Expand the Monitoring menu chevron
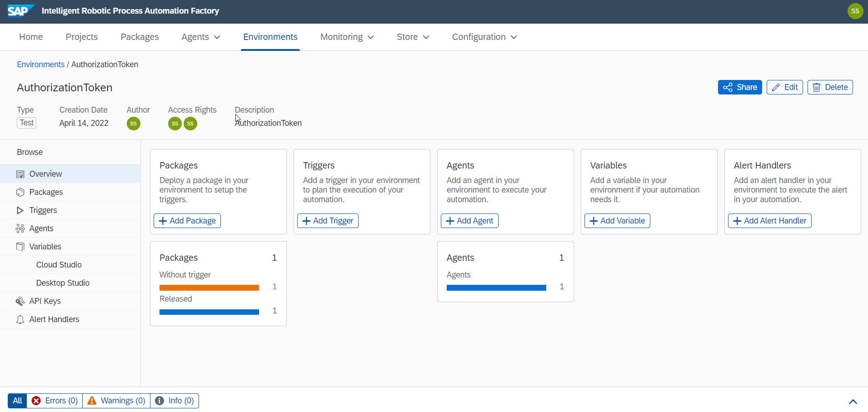Image resolution: width=868 pixels, height=412 pixels. tap(371, 37)
